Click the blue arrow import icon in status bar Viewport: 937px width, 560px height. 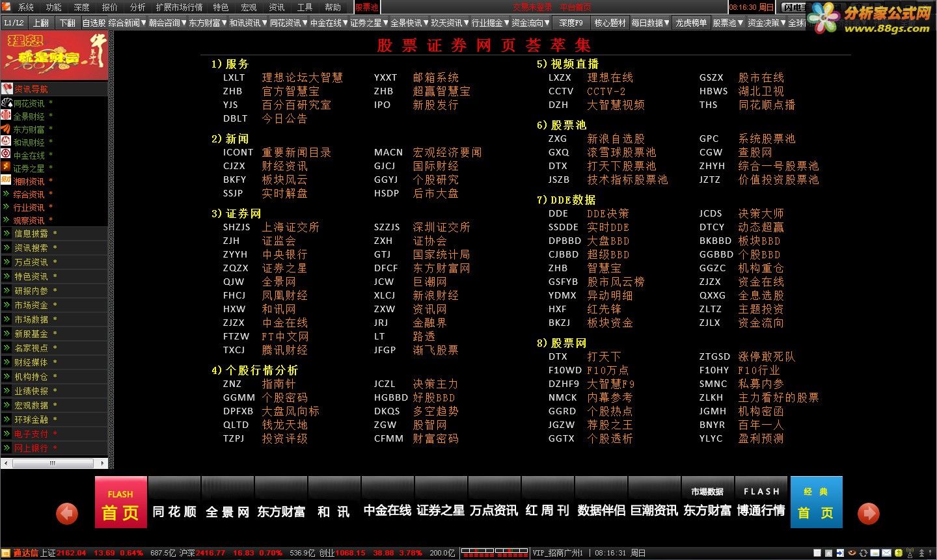(840, 553)
